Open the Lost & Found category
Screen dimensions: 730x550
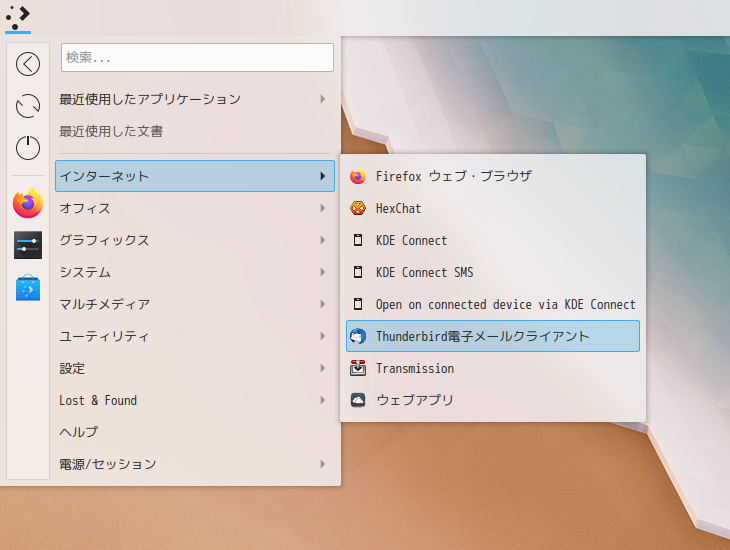coord(195,400)
